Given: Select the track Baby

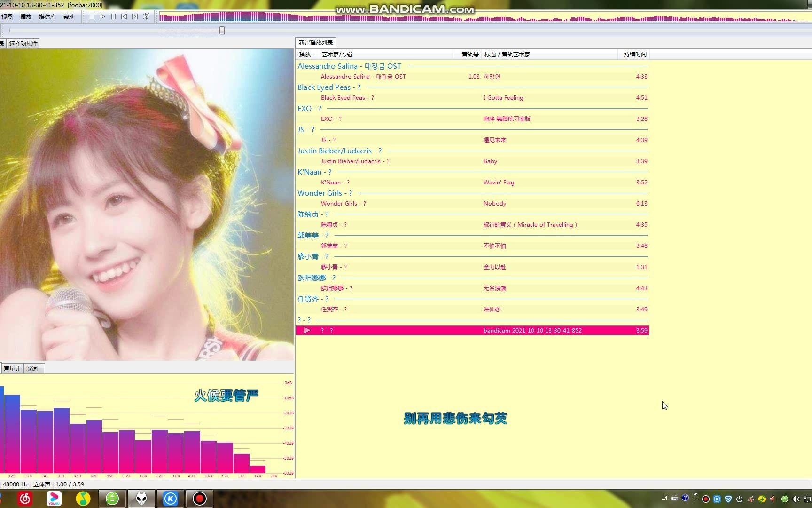Looking at the screenshot, I should [x=472, y=161].
